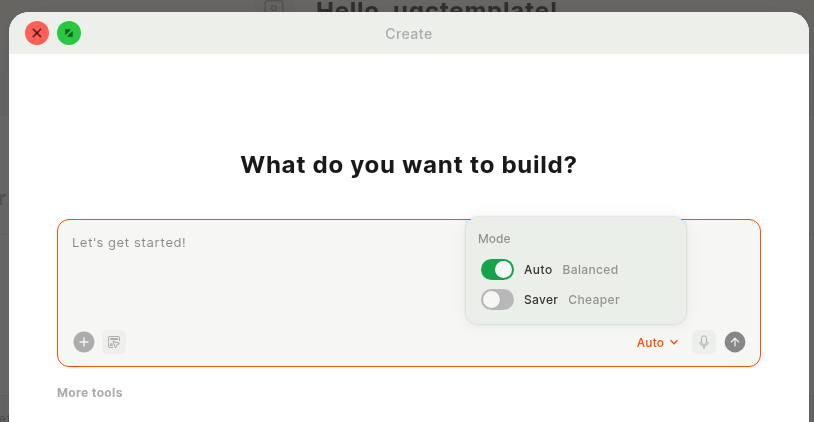
Task: Expand the More tools section
Action: [x=90, y=393]
